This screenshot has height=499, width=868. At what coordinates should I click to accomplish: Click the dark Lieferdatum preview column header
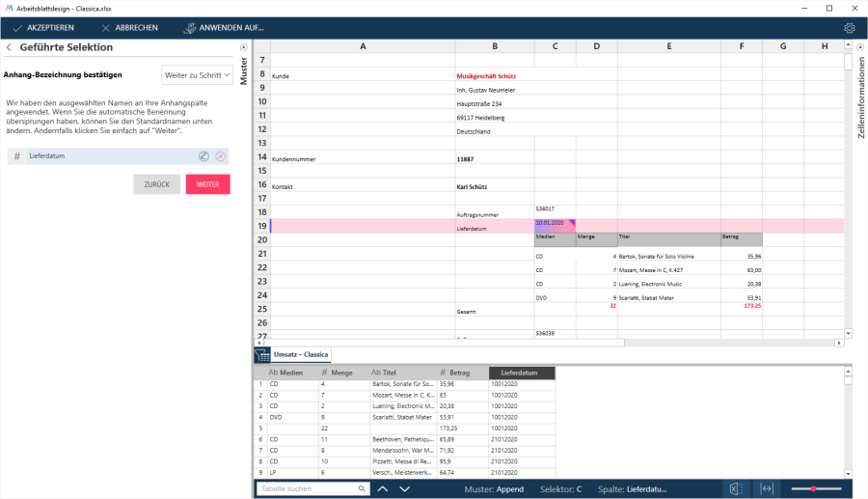pos(522,373)
